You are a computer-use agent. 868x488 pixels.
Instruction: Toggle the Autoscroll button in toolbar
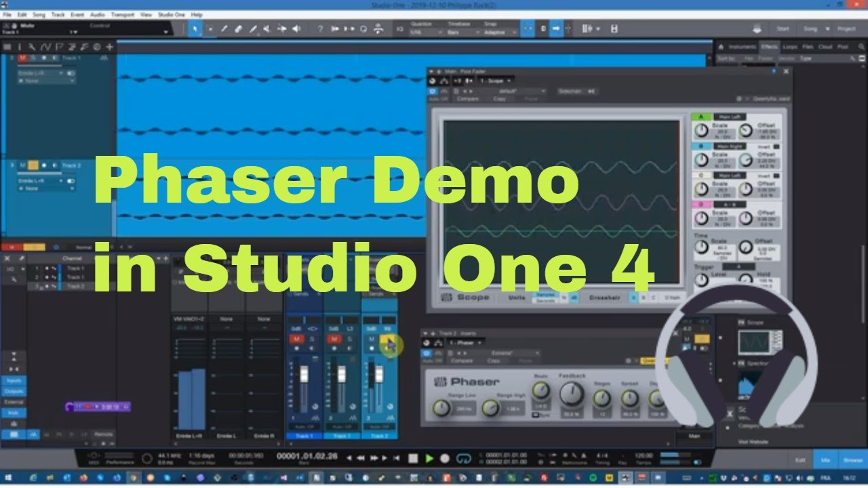click(x=556, y=28)
